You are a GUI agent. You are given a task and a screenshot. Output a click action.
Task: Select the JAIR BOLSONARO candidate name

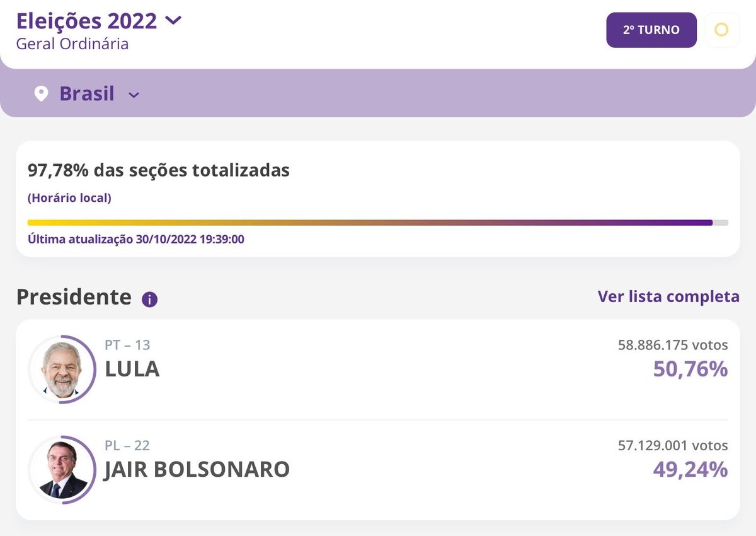197,470
